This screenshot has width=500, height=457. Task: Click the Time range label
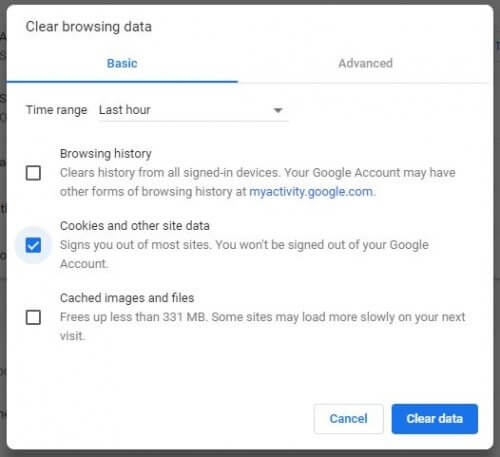pos(56,110)
